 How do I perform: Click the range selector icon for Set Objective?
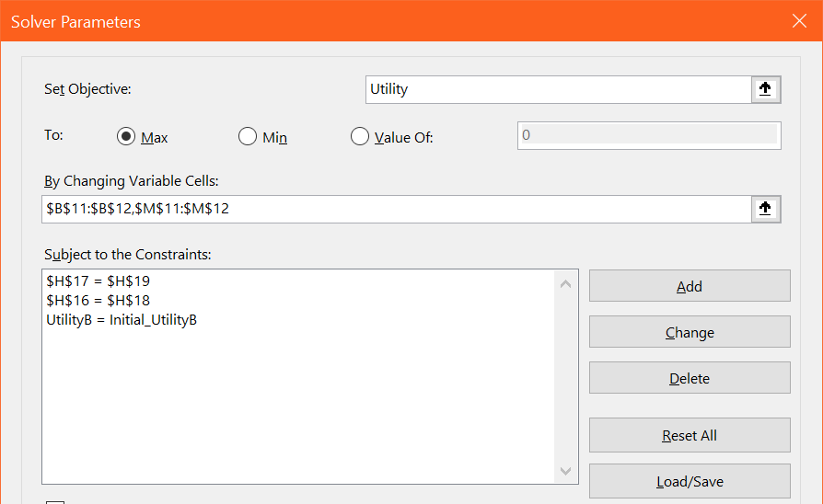pos(765,89)
